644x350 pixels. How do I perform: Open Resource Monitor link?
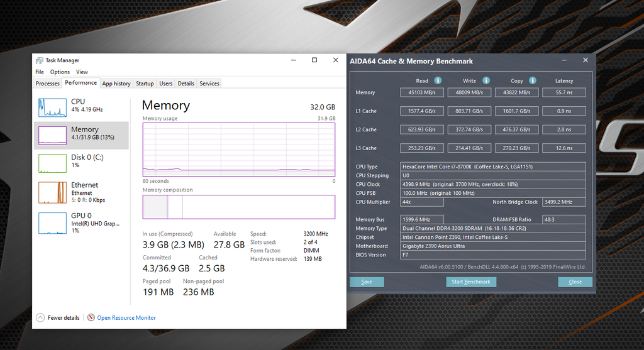click(x=126, y=317)
